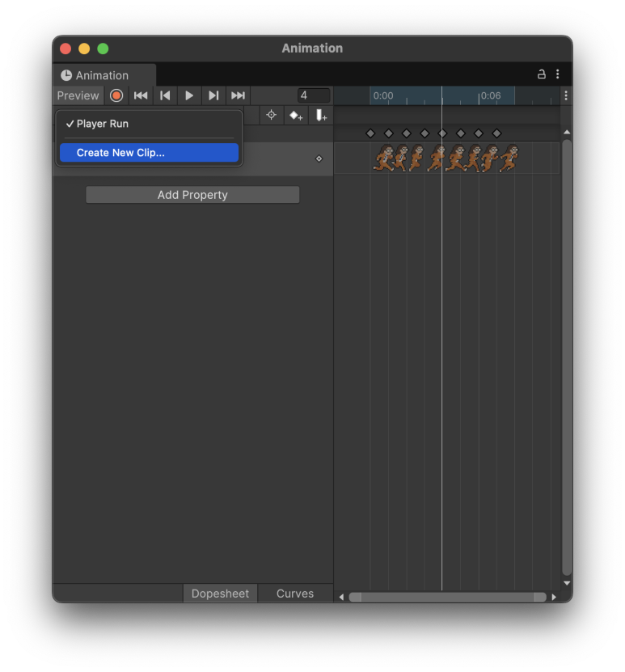The width and height of the screenshot is (625, 672).
Task: Click the current frame number field
Action: 314,95
